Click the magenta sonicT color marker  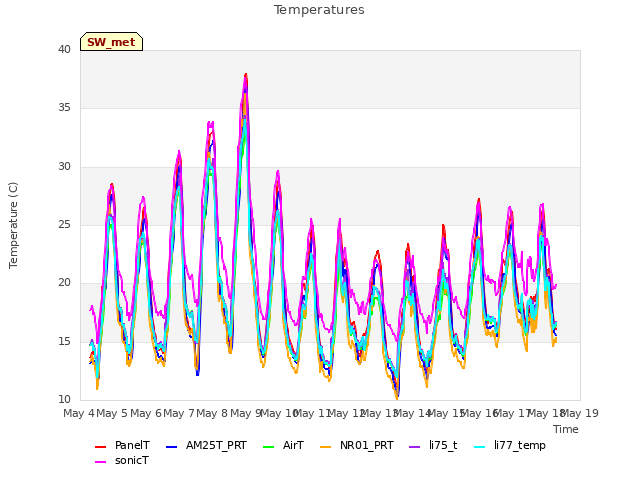tap(100, 462)
